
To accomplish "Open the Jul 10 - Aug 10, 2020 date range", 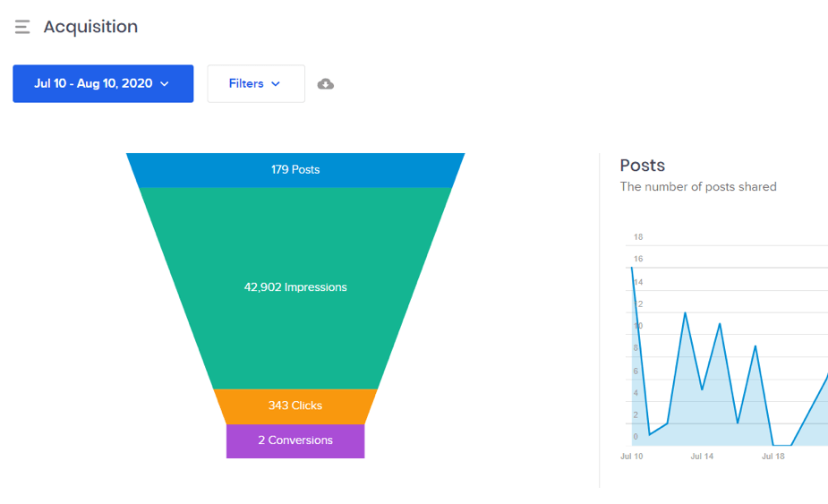I will [x=103, y=83].
